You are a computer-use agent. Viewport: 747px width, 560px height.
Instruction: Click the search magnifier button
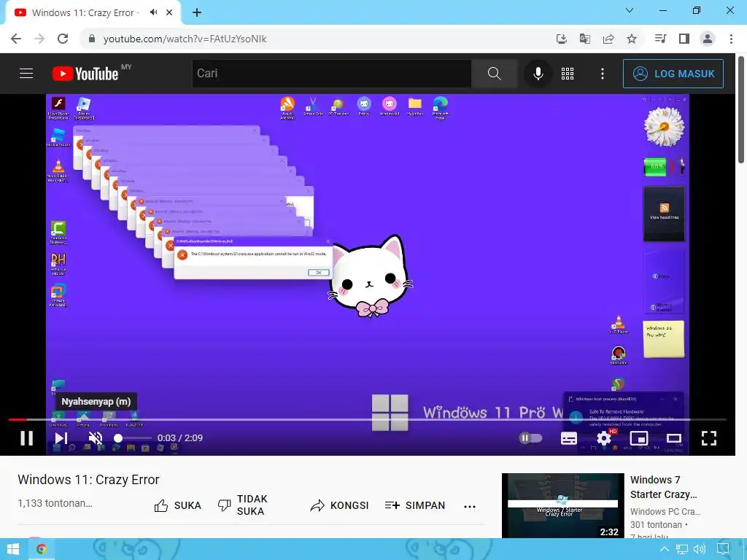[495, 74]
